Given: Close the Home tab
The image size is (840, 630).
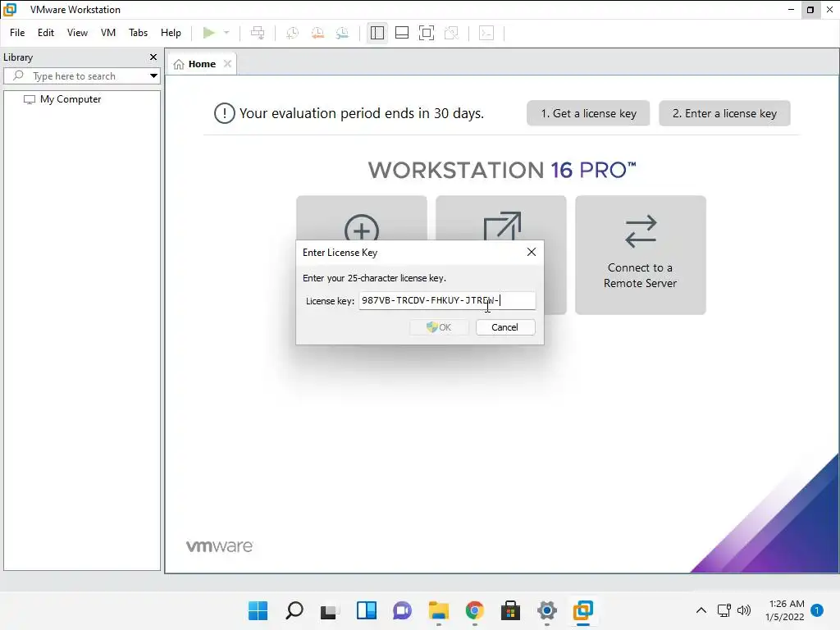Looking at the screenshot, I should coord(228,64).
